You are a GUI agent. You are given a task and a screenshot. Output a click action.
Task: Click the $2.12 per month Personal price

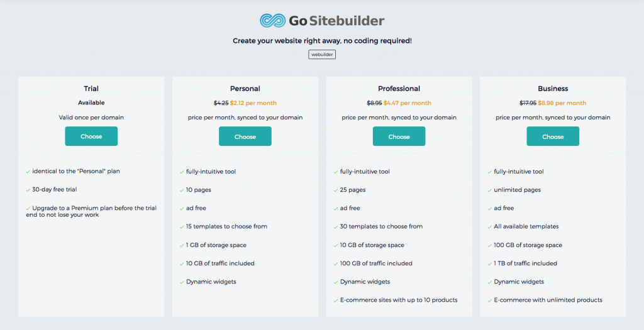[253, 103]
